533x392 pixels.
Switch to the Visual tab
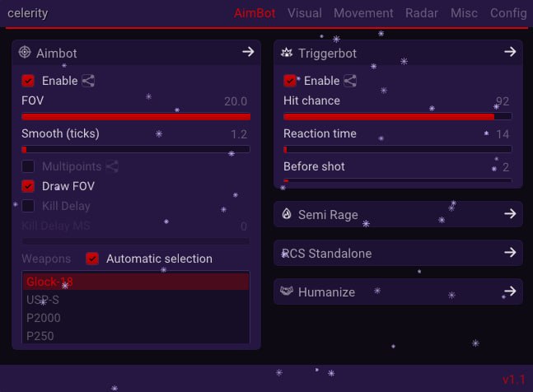(305, 13)
